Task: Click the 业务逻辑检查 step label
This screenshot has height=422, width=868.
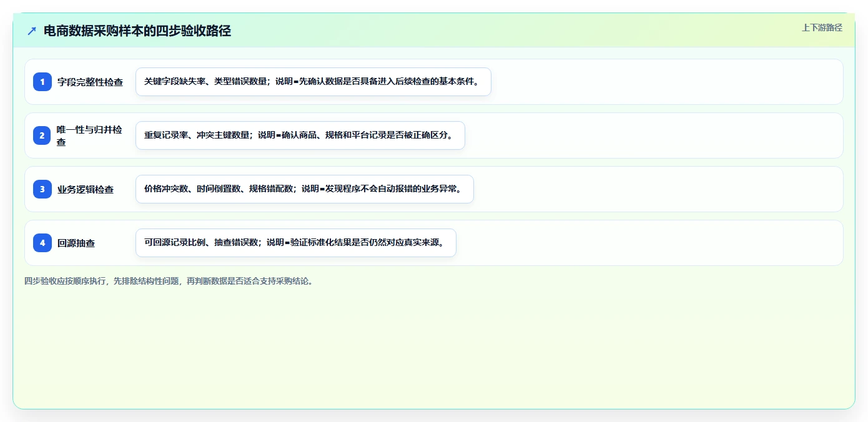Action: [86, 190]
